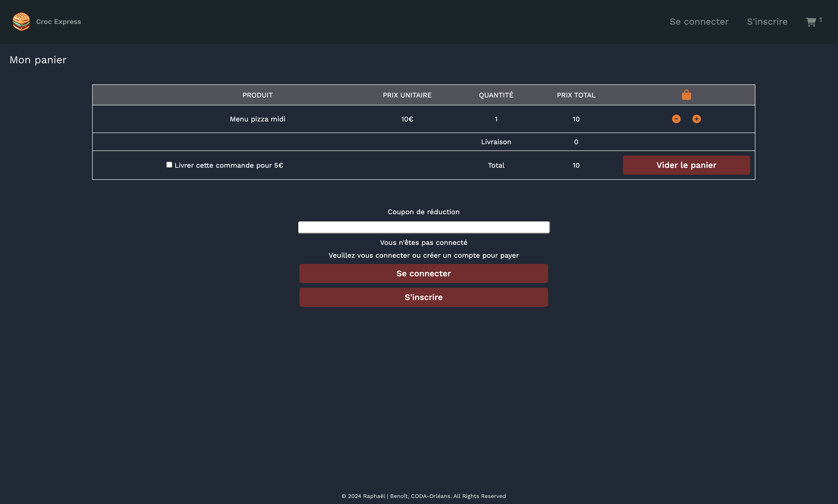
Task: Click the PRIX TOTAL column header
Action: [x=576, y=95]
